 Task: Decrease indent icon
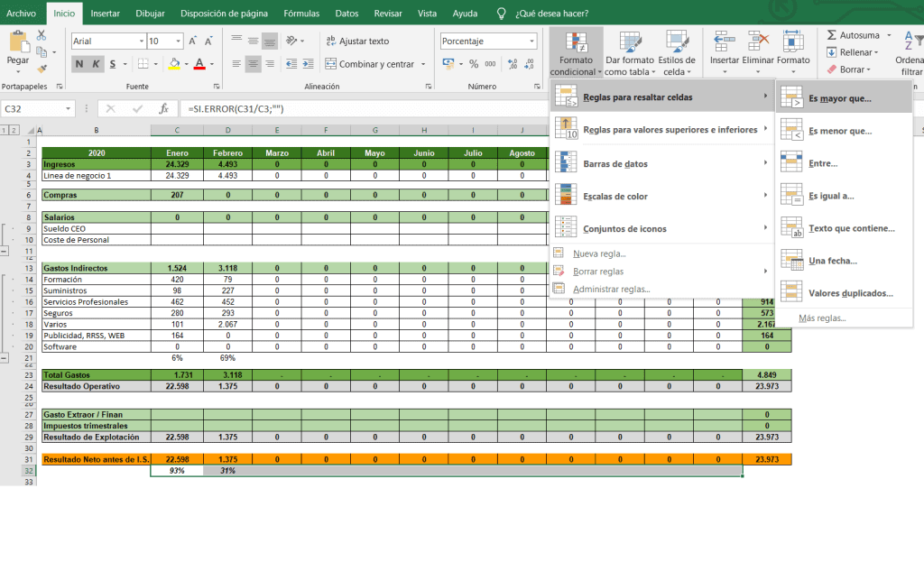(x=291, y=64)
